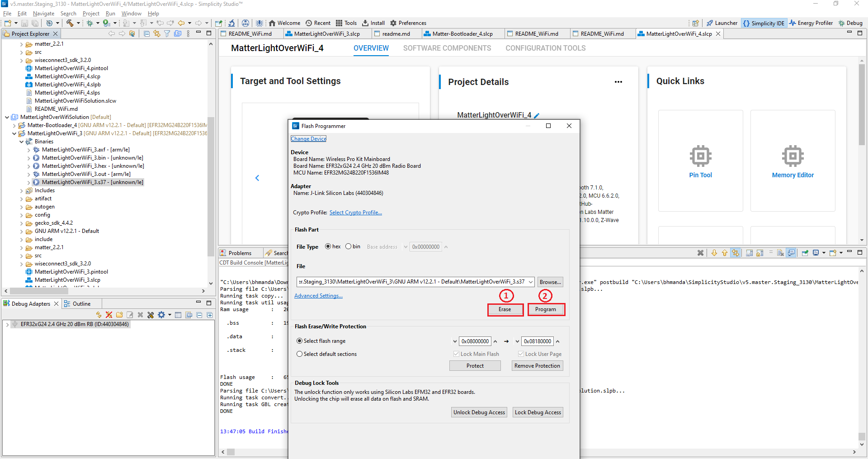Click Remove Protection button

[x=537, y=366]
